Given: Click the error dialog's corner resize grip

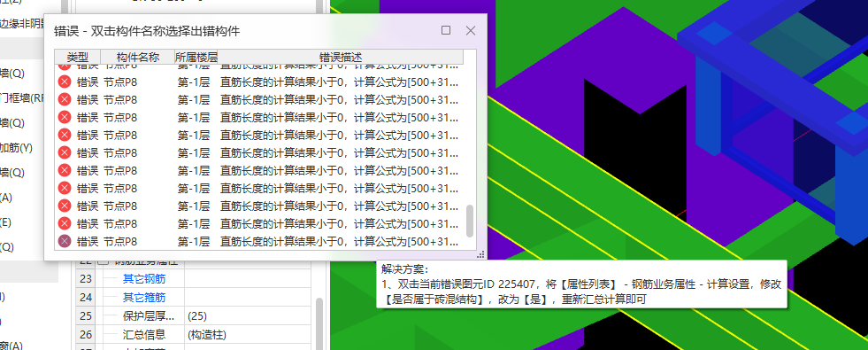Looking at the screenshot, I should click(481, 254).
